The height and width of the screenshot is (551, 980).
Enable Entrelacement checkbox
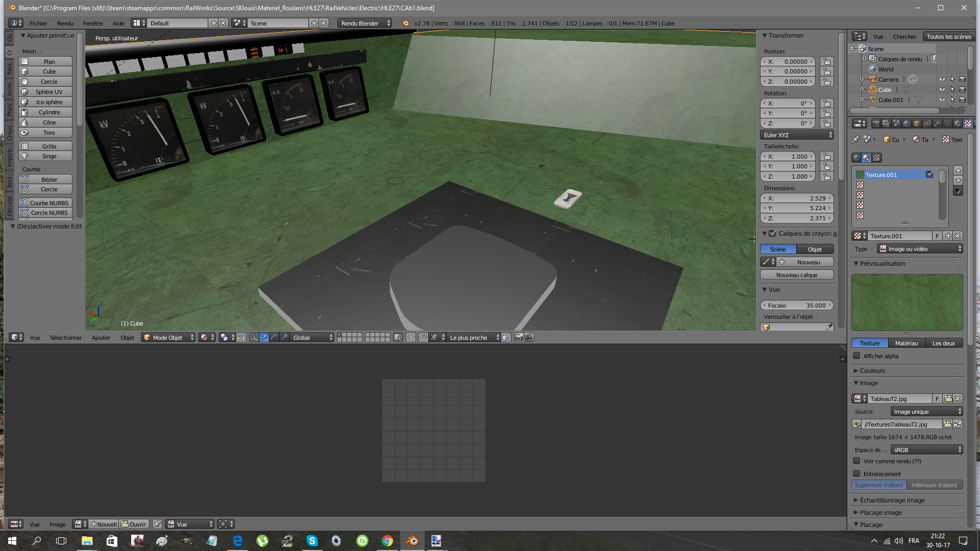click(x=856, y=473)
